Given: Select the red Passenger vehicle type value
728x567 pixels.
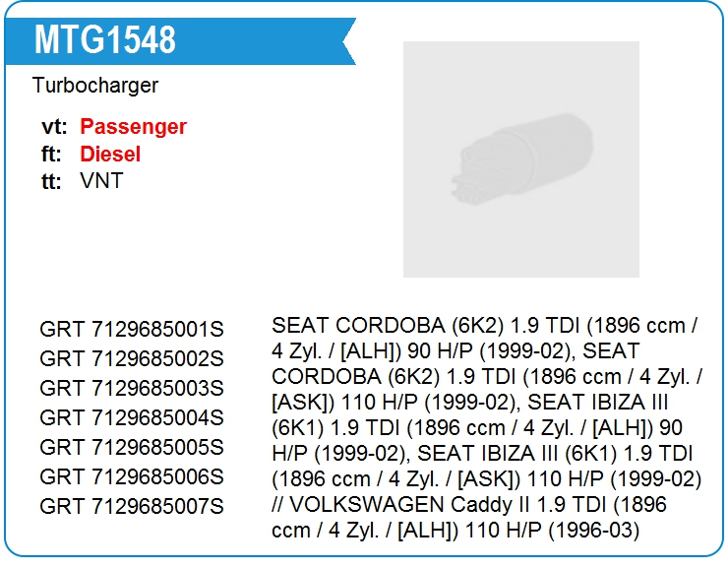Looking at the screenshot, I should click(x=133, y=127).
